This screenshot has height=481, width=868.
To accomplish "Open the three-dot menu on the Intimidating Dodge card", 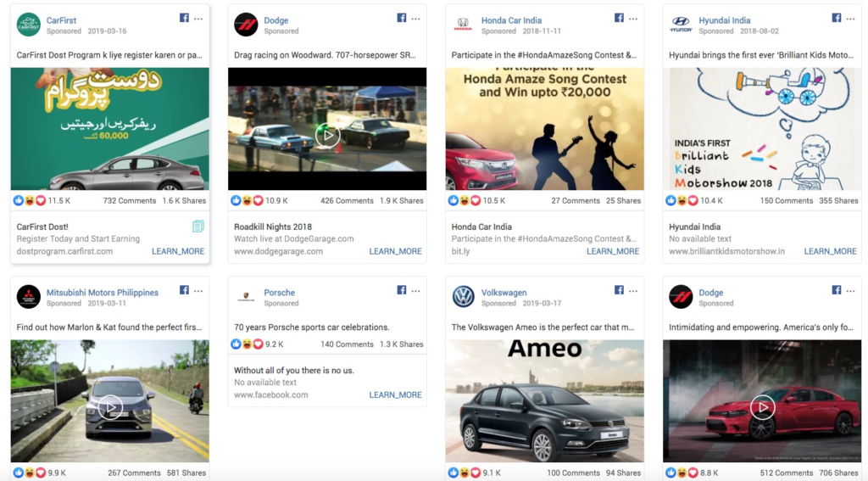I will pyautogui.click(x=851, y=291).
